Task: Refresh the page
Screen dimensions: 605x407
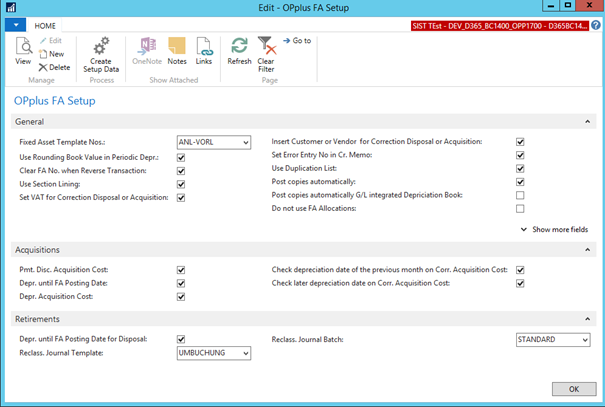Action: point(239,51)
